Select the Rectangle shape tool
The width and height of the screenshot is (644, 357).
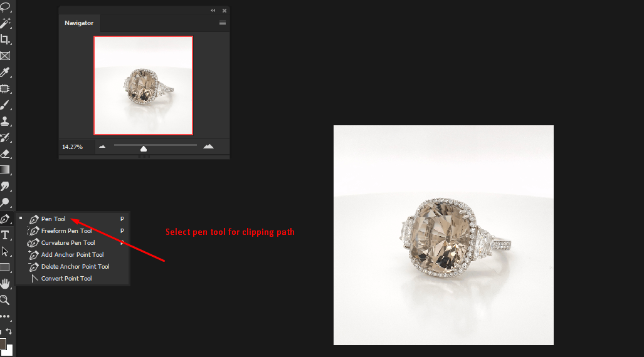6,267
